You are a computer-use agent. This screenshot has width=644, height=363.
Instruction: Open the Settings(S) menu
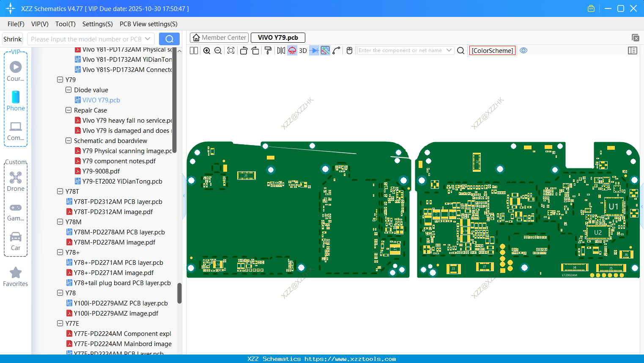(98, 24)
